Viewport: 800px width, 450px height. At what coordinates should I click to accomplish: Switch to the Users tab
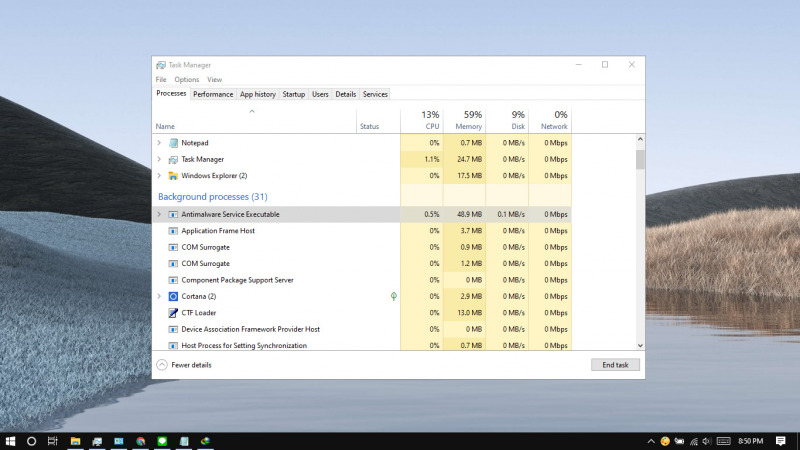[x=320, y=94]
